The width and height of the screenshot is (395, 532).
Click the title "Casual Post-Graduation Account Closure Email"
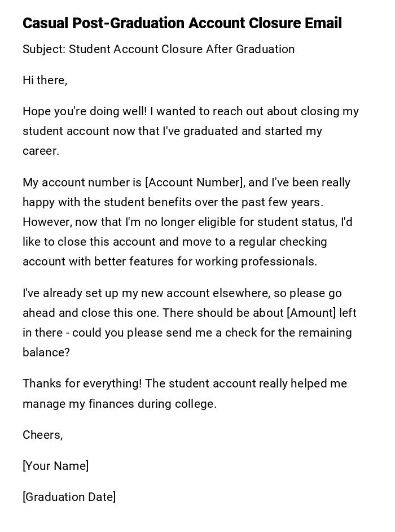[x=182, y=24]
